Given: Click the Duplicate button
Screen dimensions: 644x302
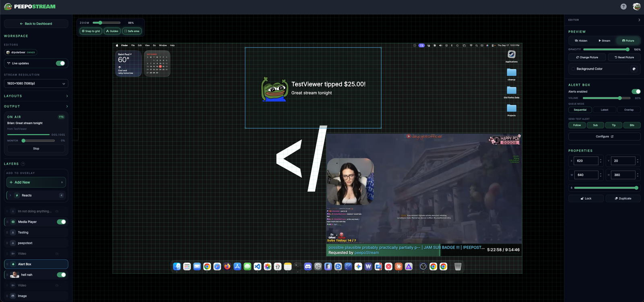Looking at the screenshot, I should [x=623, y=199].
